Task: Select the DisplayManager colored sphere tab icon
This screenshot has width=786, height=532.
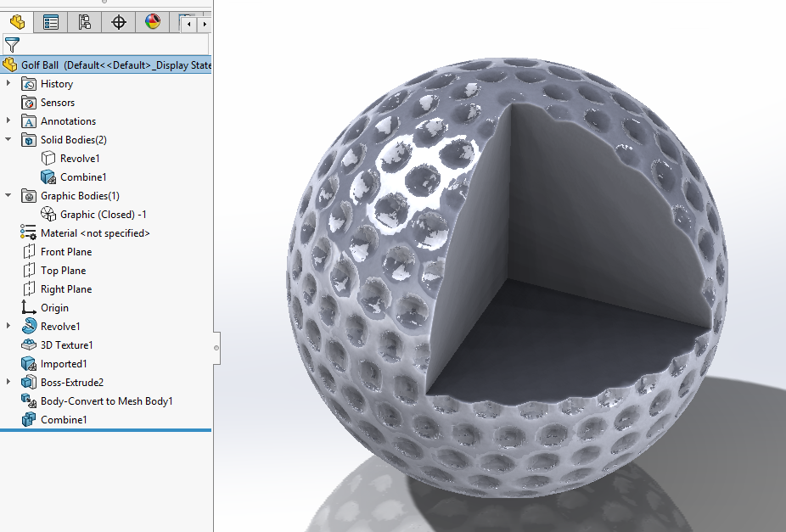Action: pos(152,22)
